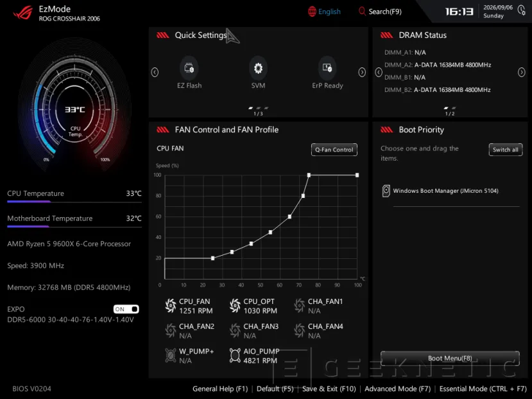This screenshot has height=399, width=532.
Task: Switch to Essential Mode (CTRL + F7)
Action: click(x=483, y=389)
